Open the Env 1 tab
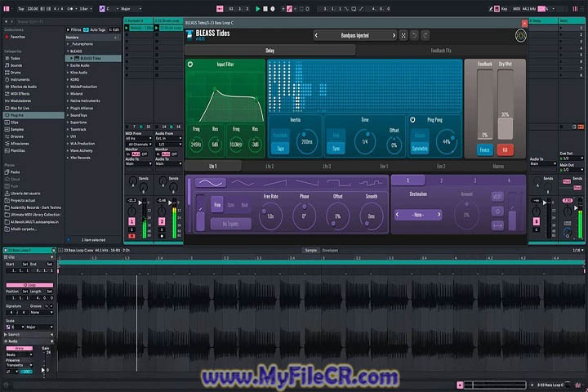The height and width of the screenshot is (392, 588). pyautogui.click(x=384, y=166)
